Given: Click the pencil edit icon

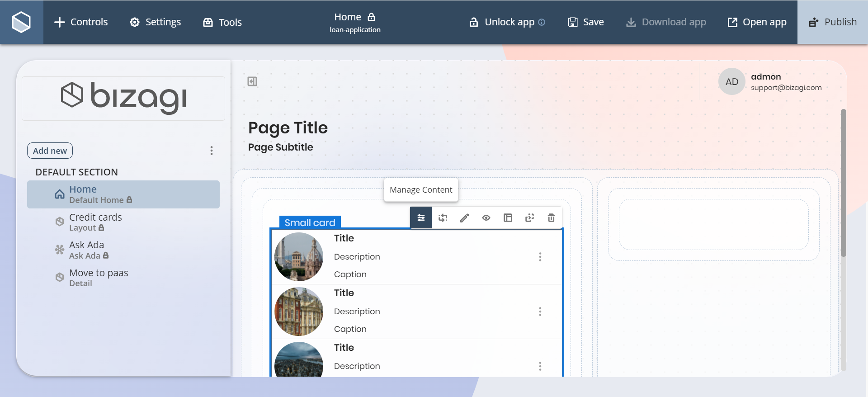Looking at the screenshot, I should pyautogui.click(x=464, y=218).
